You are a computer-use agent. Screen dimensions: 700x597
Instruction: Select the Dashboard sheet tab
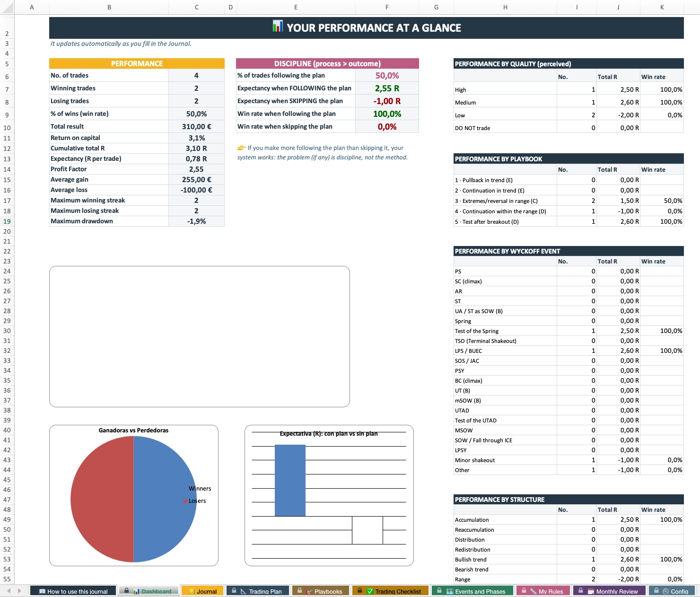[149, 591]
